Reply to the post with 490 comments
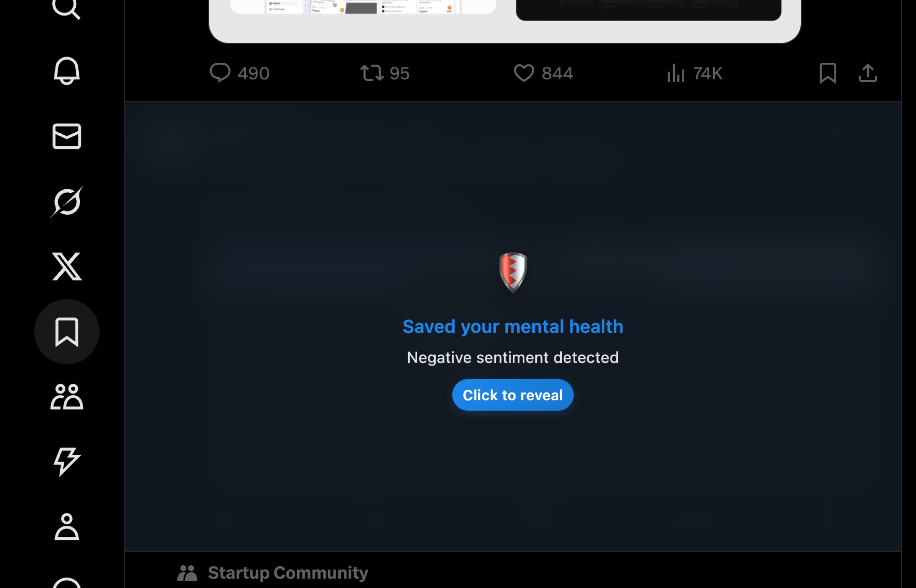This screenshot has width=916, height=588. (239, 73)
